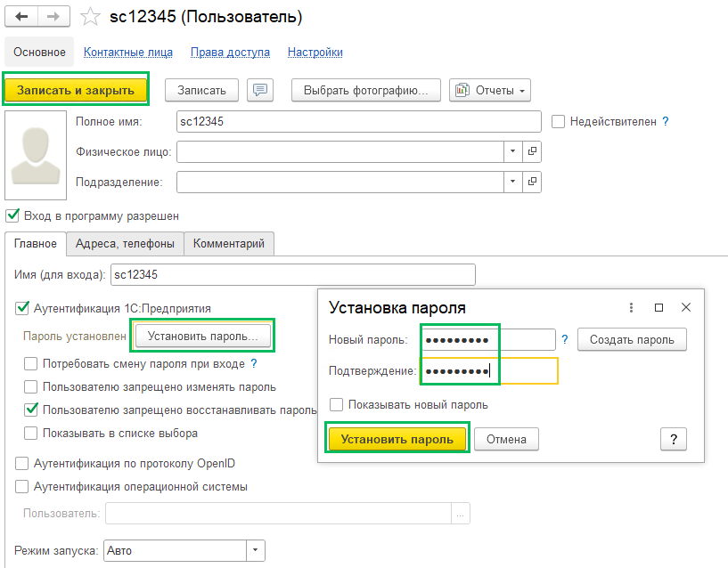Click help button in password dialog
Viewport: 728px width, 568px height.
(673, 439)
